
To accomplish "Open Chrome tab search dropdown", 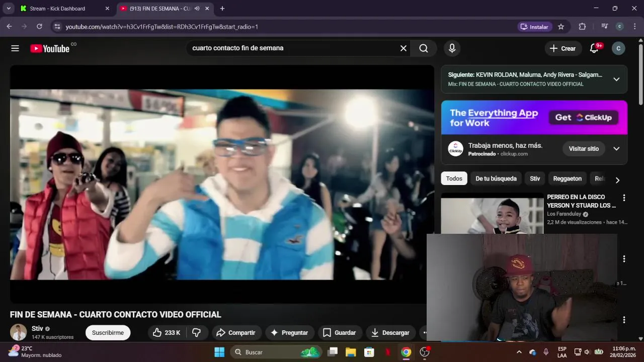I will point(8,9).
